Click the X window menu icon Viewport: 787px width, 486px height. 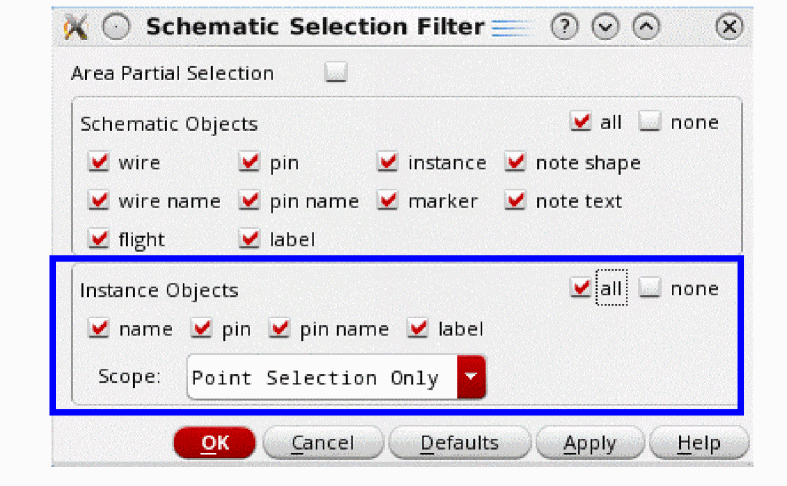tap(75, 27)
